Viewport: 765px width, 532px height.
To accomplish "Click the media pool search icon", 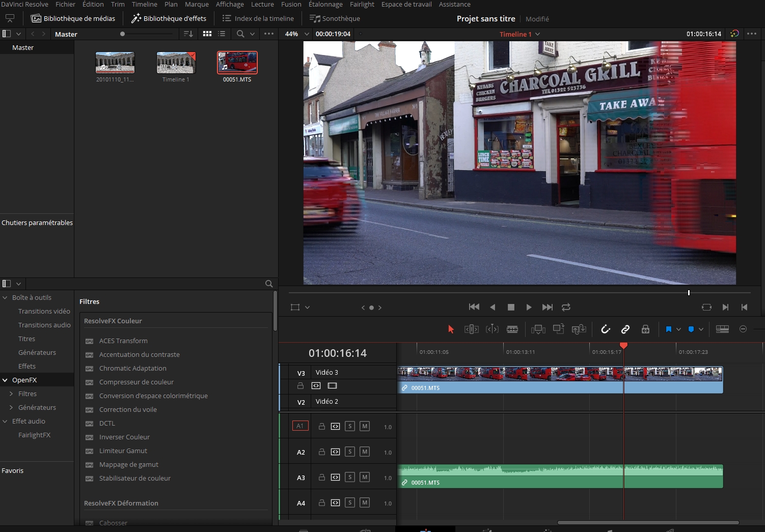I will 240,34.
